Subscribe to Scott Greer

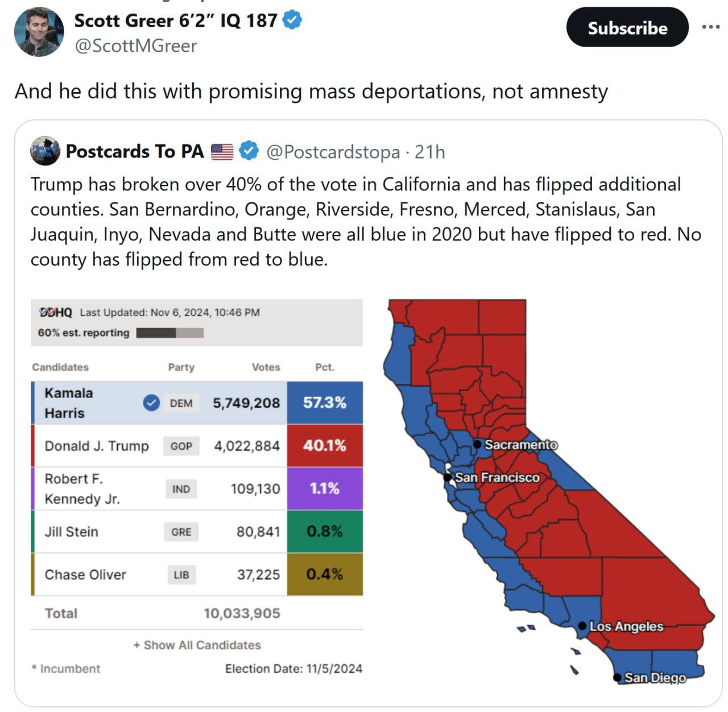click(x=627, y=27)
